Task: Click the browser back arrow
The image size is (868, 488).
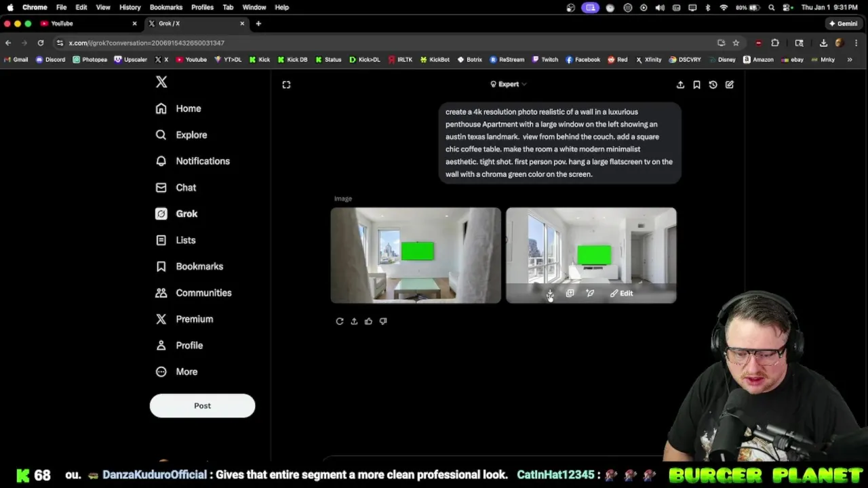Action: tap(8, 43)
